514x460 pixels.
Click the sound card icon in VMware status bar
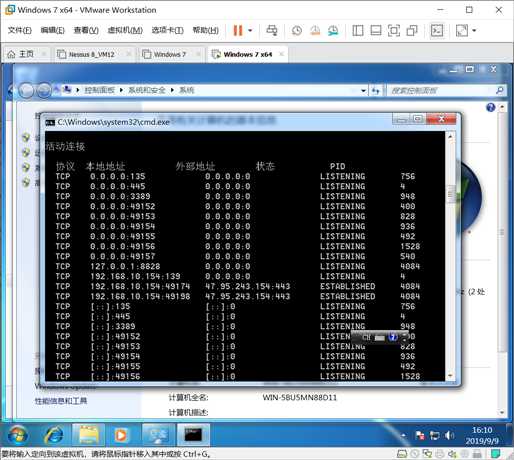click(x=452, y=454)
